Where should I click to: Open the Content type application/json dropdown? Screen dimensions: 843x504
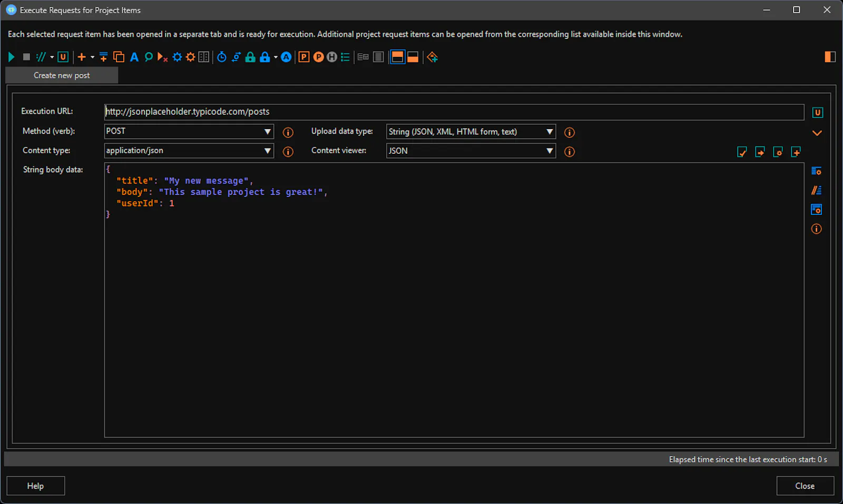(189, 151)
